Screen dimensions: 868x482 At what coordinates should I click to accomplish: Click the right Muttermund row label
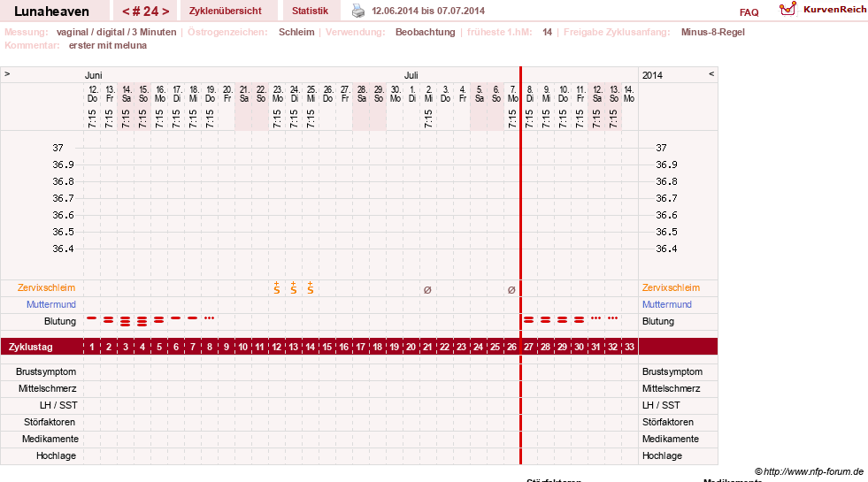click(x=667, y=304)
